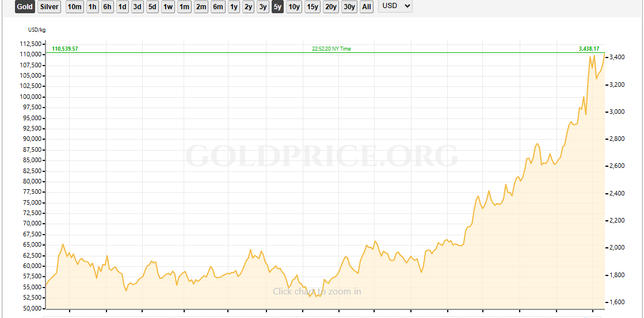The height and width of the screenshot is (318, 644).
Task: Select the 6h time range
Action: (107, 7)
